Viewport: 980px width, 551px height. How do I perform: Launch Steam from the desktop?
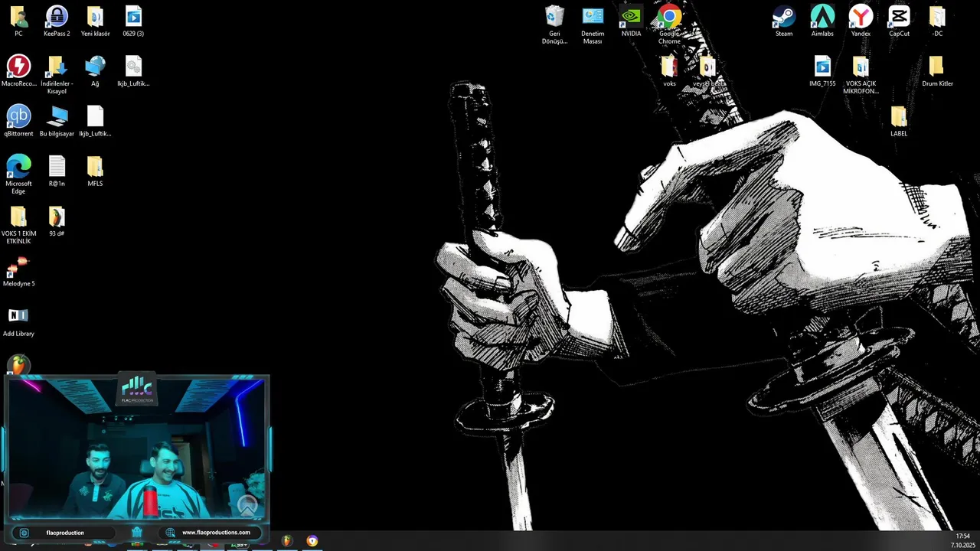(784, 21)
